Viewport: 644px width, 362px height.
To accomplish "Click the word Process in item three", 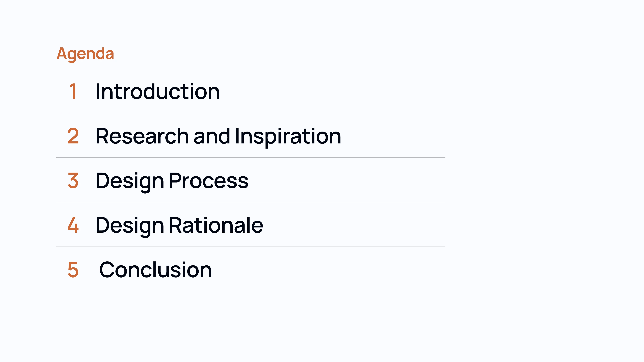I will click(208, 181).
